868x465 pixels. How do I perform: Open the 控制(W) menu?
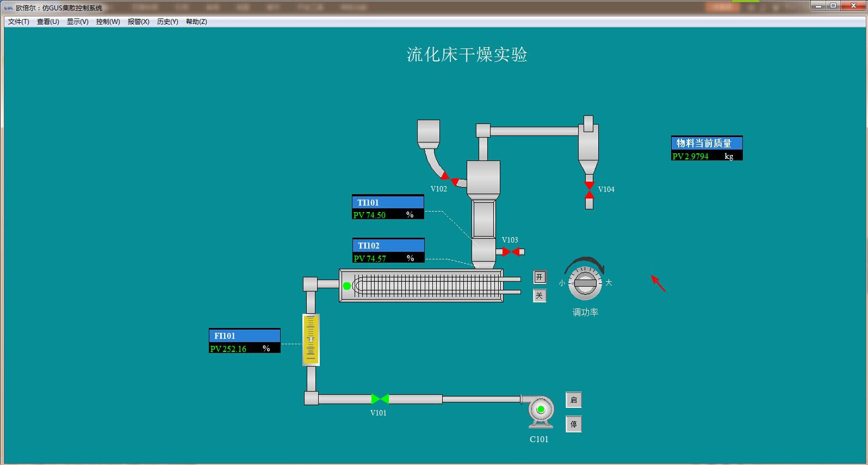tap(108, 22)
